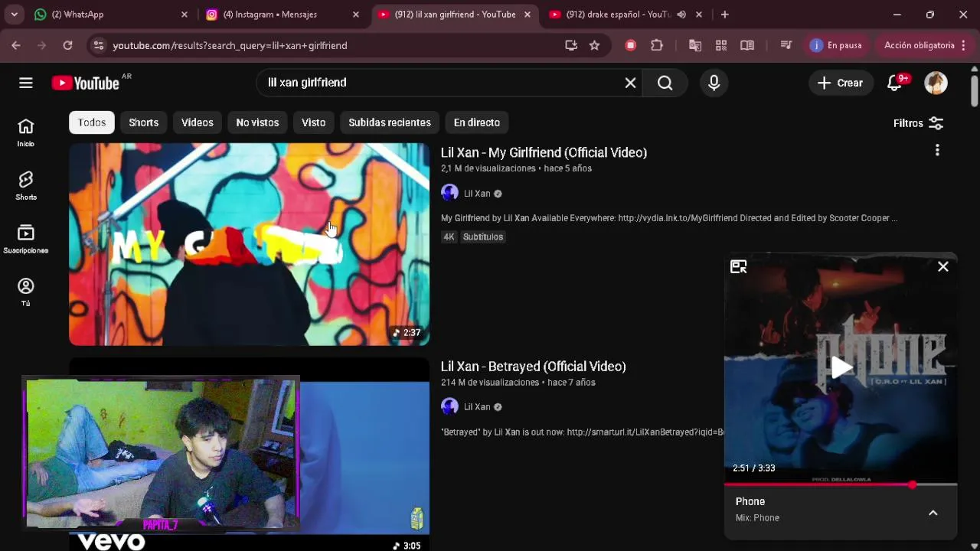Open Chrome three-dot menu
Viewport: 980px width, 551px height.
click(x=964, y=45)
